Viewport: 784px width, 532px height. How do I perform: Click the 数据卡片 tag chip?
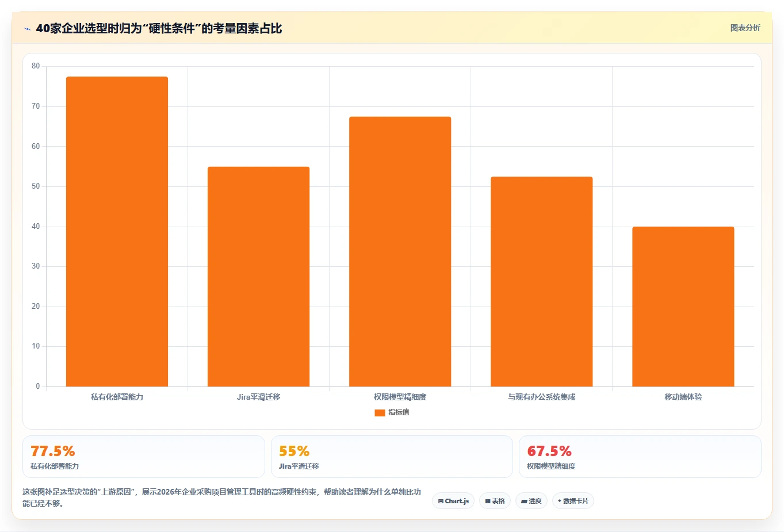573,501
